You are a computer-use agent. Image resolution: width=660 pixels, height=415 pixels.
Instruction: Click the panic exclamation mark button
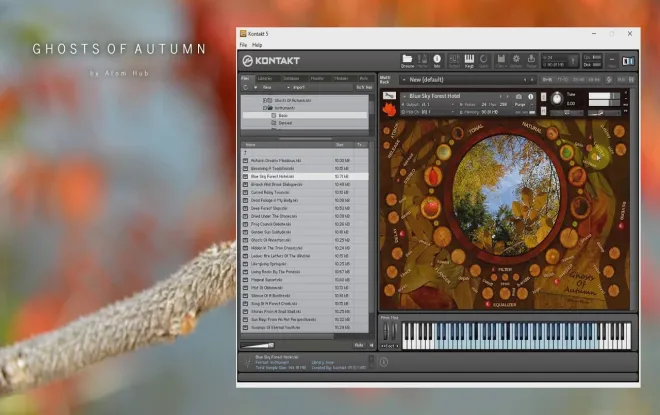pos(572,61)
